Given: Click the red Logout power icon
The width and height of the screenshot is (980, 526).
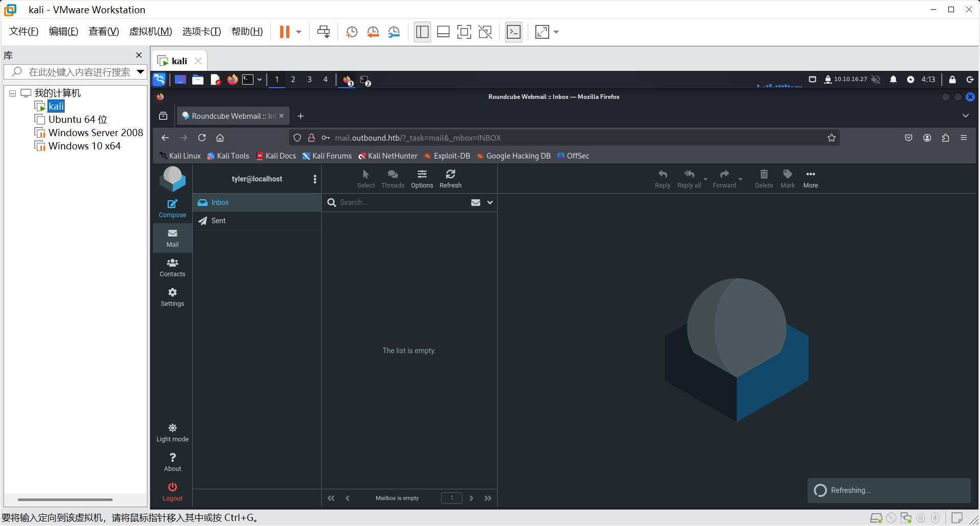Looking at the screenshot, I should 172,492.
